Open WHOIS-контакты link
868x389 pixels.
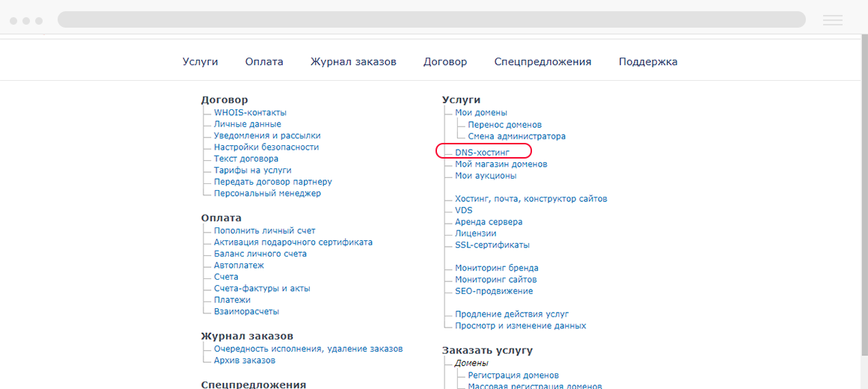[250, 112]
